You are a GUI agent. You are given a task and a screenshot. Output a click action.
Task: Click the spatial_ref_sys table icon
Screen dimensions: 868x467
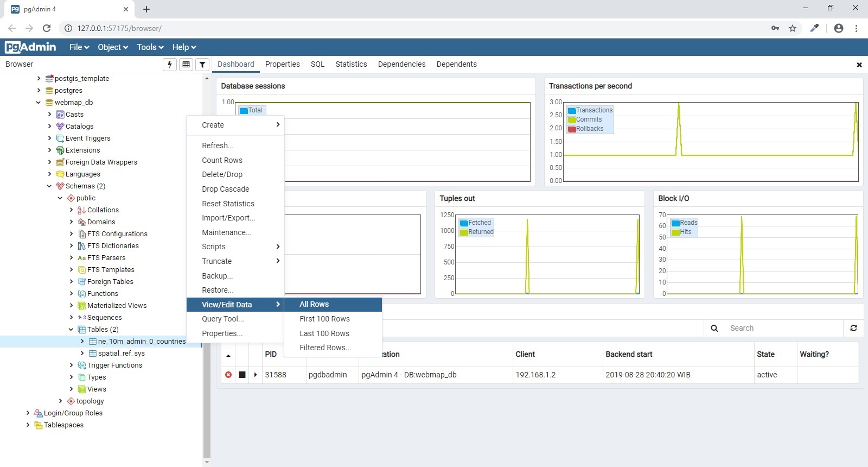(93, 354)
